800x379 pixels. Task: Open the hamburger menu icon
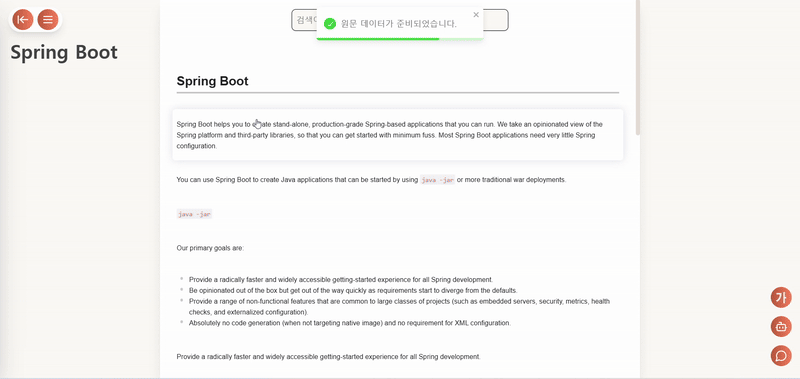coord(47,20)
